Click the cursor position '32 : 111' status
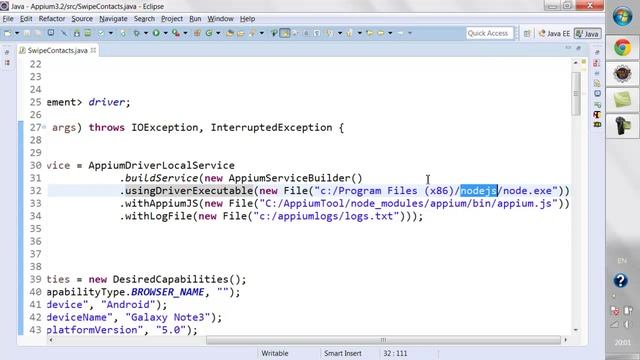The width and height of the screenshot is (640, 360). point(395,353)
